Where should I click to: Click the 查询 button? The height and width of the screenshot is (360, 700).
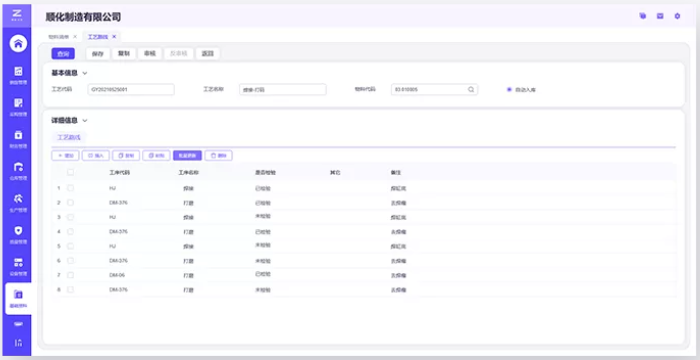click(63, 54)
